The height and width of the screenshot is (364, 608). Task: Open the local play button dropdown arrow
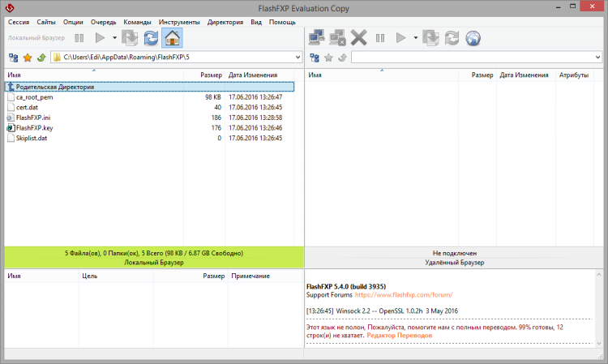pyautogui.click(x=114, y=38)
